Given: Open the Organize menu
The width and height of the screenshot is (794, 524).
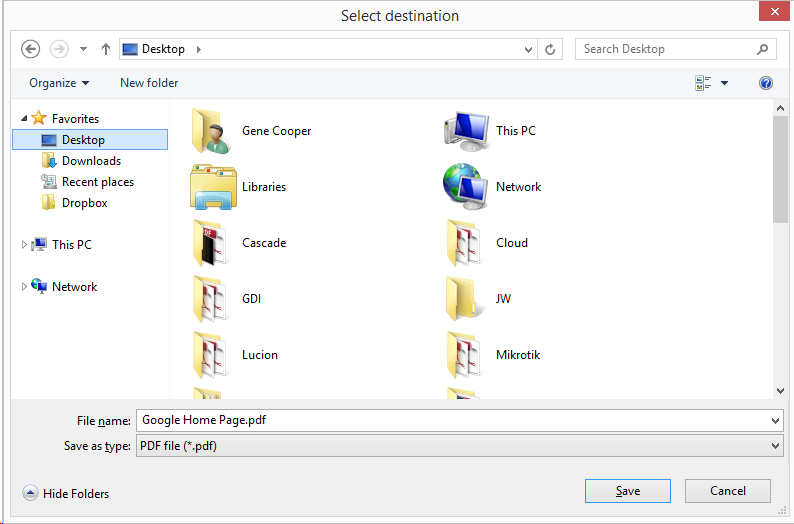Looking at the screenshot, I should coord(59,83).
